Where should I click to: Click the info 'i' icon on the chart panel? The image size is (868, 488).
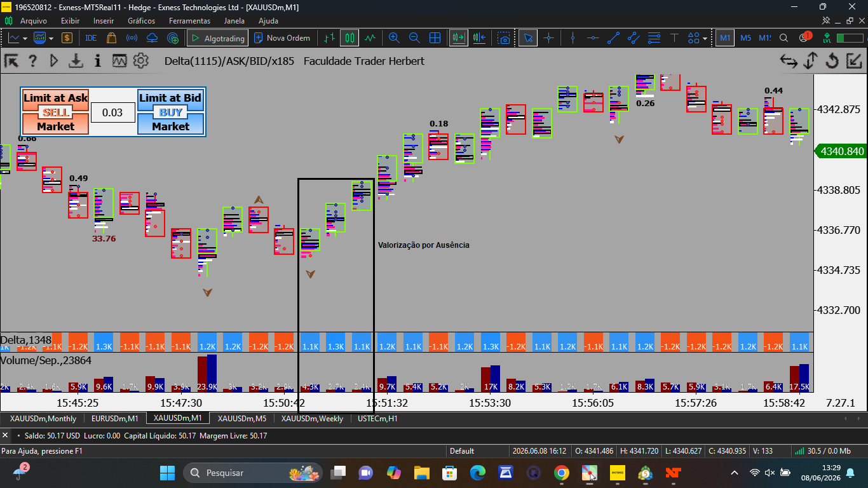tap(97, 61)
